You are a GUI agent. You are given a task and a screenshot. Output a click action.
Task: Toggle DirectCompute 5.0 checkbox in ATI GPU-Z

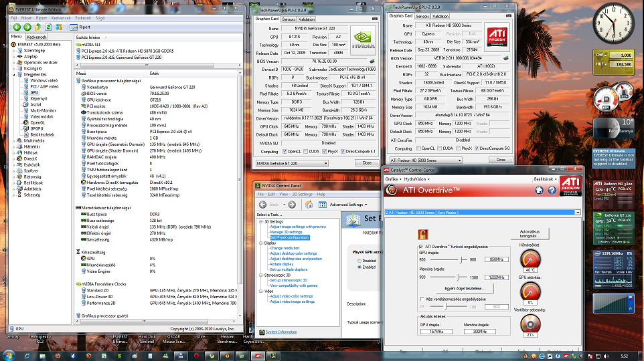477,148
